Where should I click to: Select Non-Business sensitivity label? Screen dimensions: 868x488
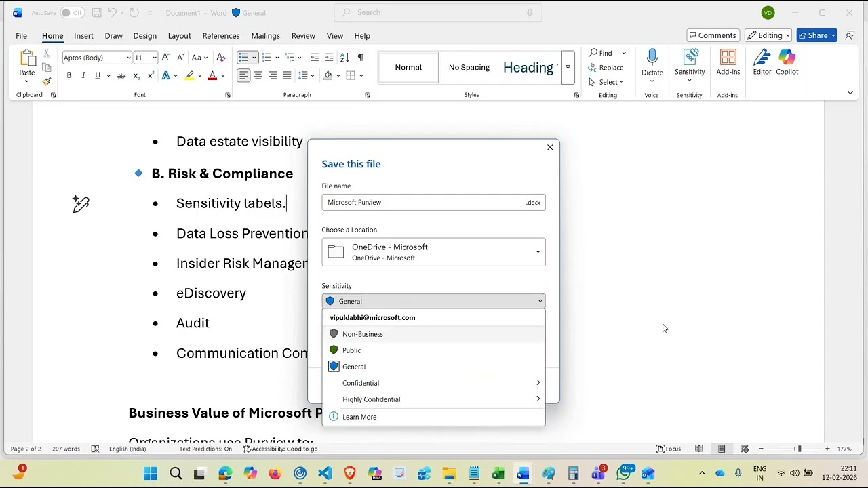tap(433, 334)
